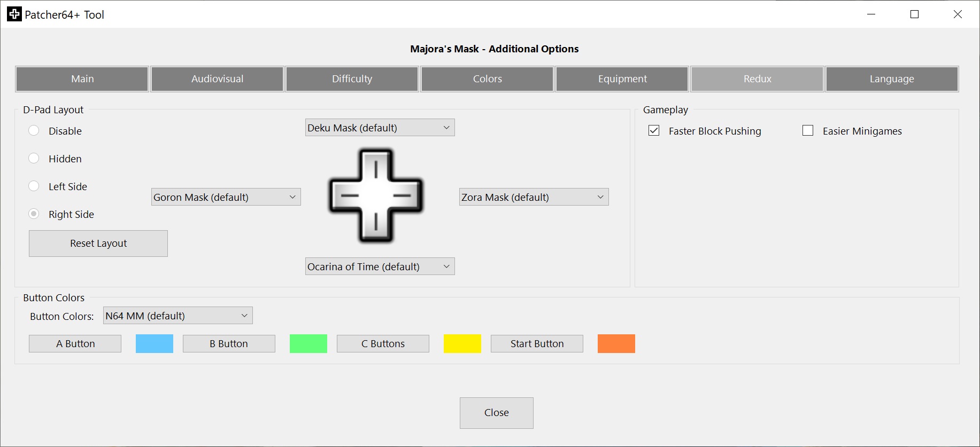Image resolution: width=980 pixels, height=447 pixels.
Task: Enable Easier Minigames checkbox
Action: click(x=808, y=131)
